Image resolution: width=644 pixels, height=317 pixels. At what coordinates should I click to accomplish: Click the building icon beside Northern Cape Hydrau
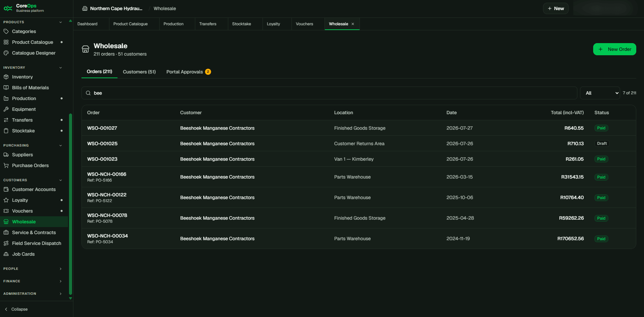[x=85, y=8]
